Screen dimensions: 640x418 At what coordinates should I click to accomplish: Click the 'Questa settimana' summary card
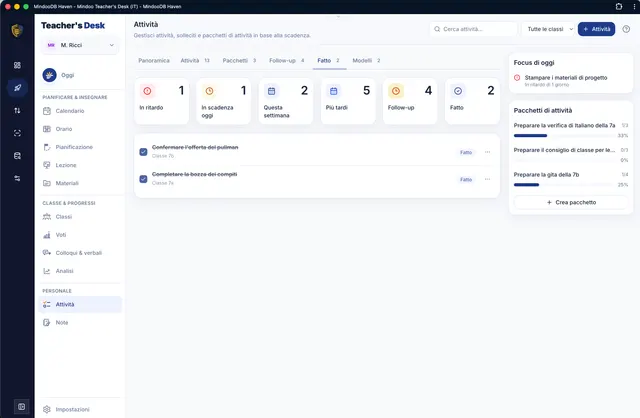286,101
